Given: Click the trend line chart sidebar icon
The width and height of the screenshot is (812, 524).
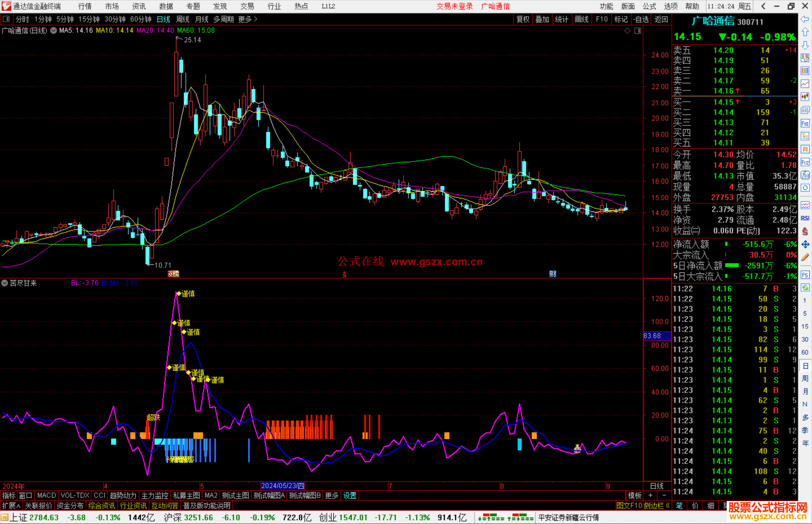Looking at the screenshot, I should pyautogui.click(x=805, y=84).
